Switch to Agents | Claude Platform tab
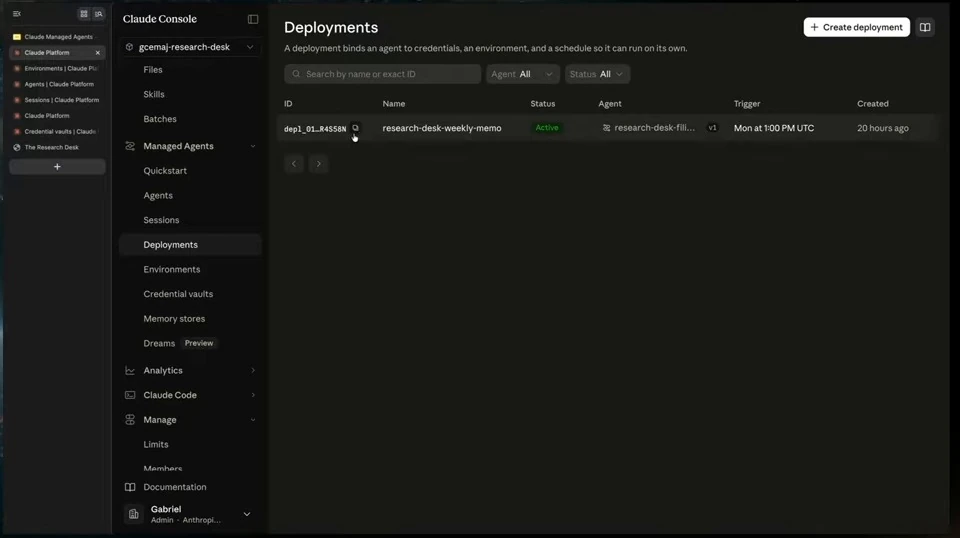The height and width of the screenshot is (538, 960). (58, 84)
